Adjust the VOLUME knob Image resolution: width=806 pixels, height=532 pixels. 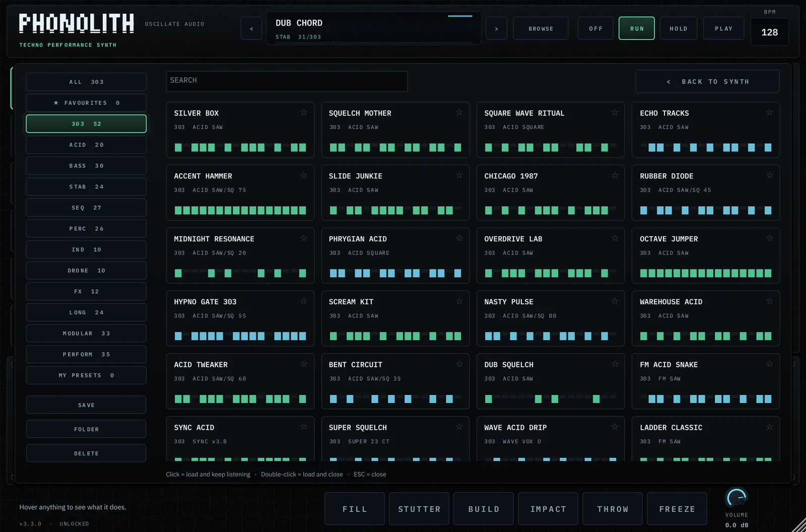pos(736,498)
